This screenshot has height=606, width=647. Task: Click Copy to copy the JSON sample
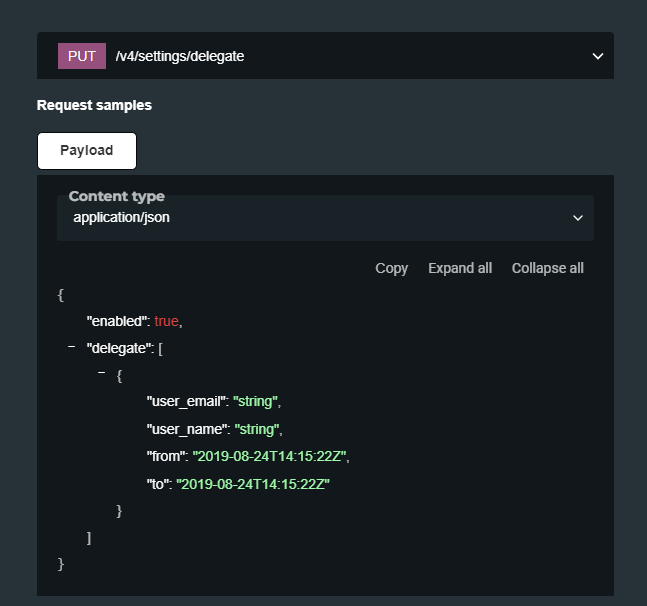[x=391, y=268]
